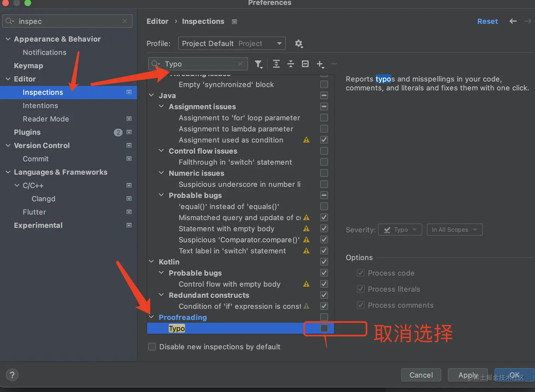
Task: Select the Typo inspection row
Action: [241, 328]
